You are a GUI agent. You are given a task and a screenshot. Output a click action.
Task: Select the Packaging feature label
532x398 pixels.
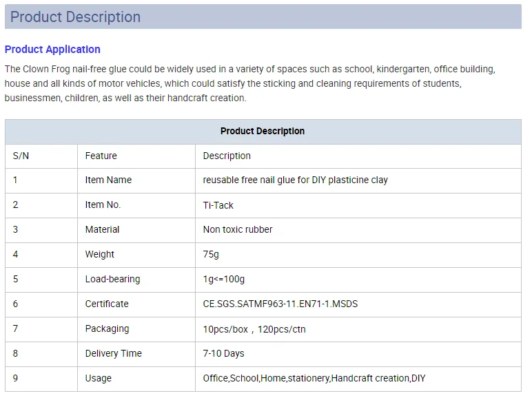tap(108, 329)
